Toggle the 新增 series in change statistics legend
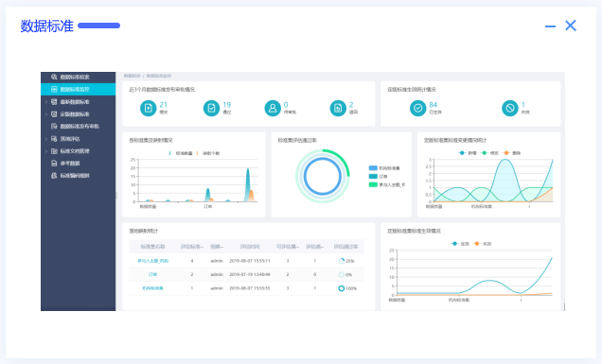Image resolution: width=602 pixels, height=364 pixels. point(468,153)
